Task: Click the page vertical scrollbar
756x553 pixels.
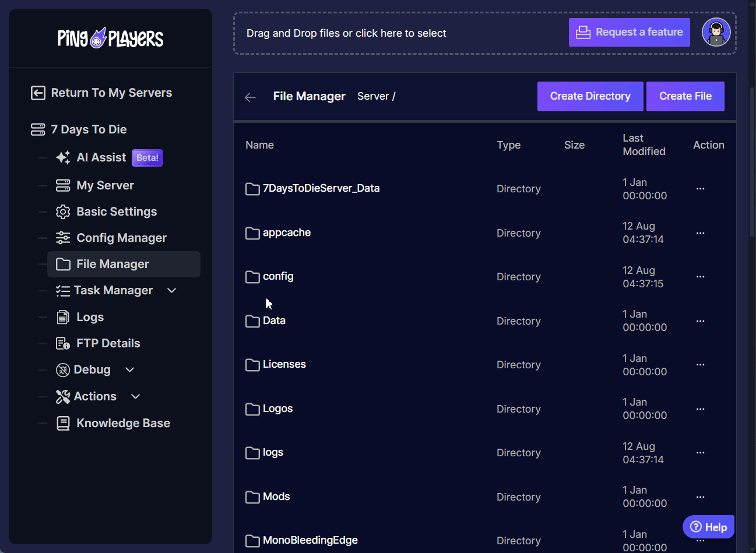Action: [753, 162]
